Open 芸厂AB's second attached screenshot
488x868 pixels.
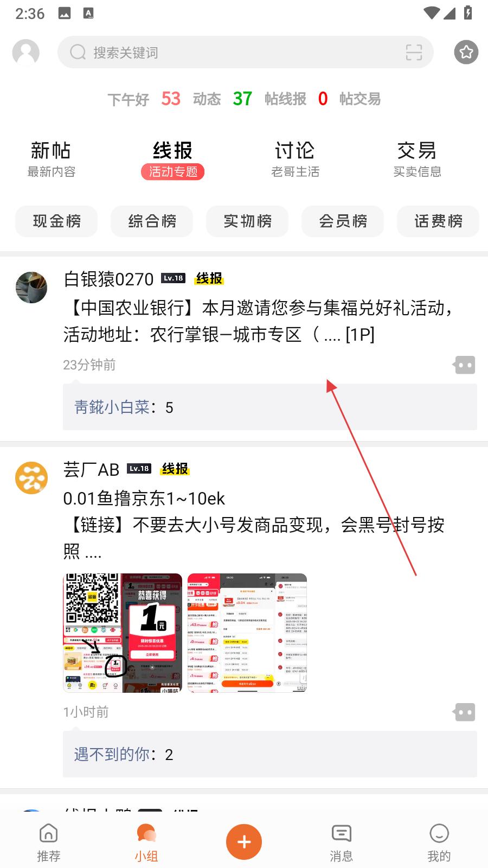tap(247, 633)
